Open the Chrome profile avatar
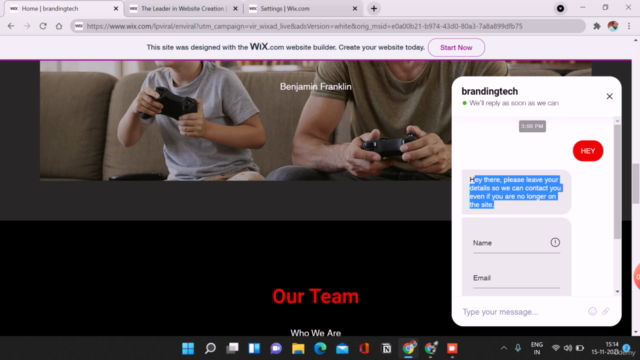Viewport: 640px width, 360px height. (613, 26)
